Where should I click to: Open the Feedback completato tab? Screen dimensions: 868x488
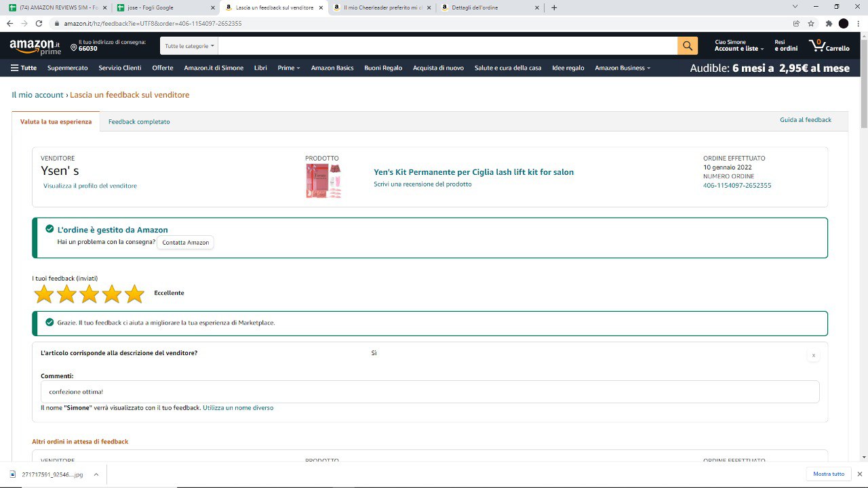(139, 122)
